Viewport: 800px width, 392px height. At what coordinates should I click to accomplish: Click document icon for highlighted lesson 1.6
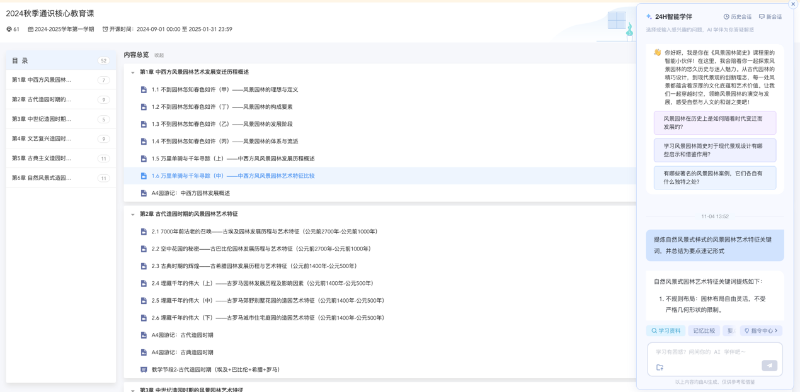point(144,176)
